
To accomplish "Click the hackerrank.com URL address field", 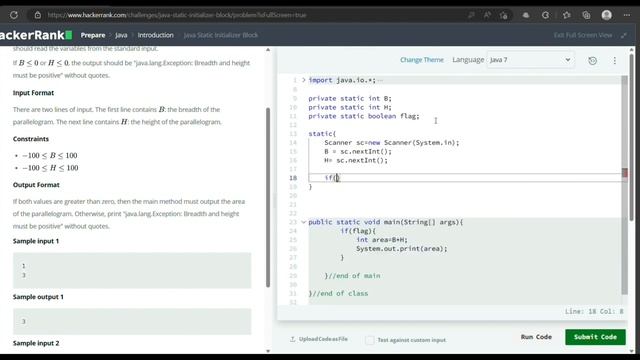I will (x=176, y=15).
